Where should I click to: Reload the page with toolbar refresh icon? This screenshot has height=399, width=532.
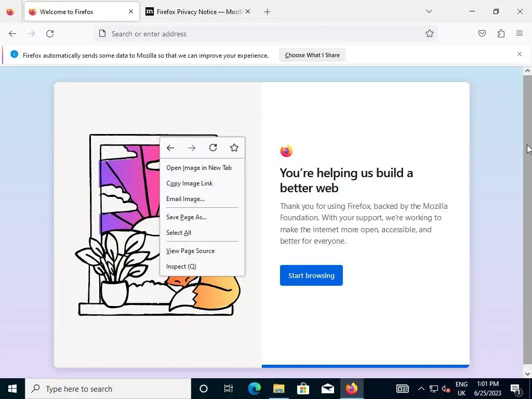coord(50,34)
